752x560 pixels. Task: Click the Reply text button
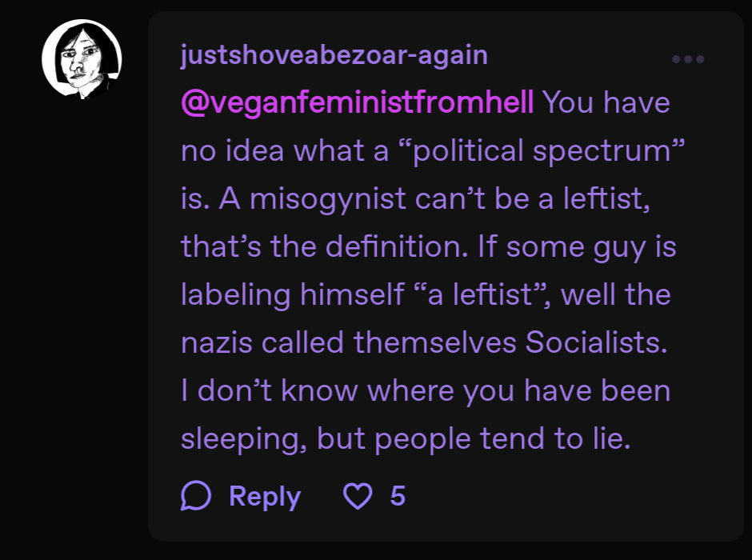[265, 496]
